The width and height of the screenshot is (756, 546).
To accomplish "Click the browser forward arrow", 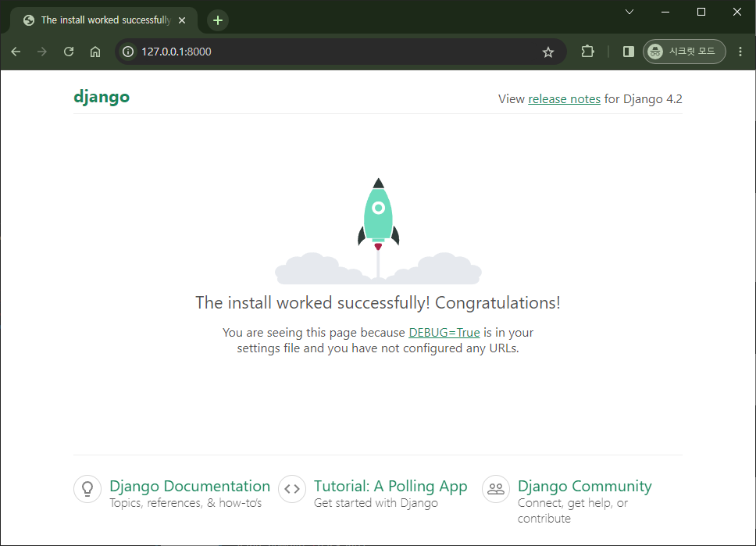I will tap(42, 52).
